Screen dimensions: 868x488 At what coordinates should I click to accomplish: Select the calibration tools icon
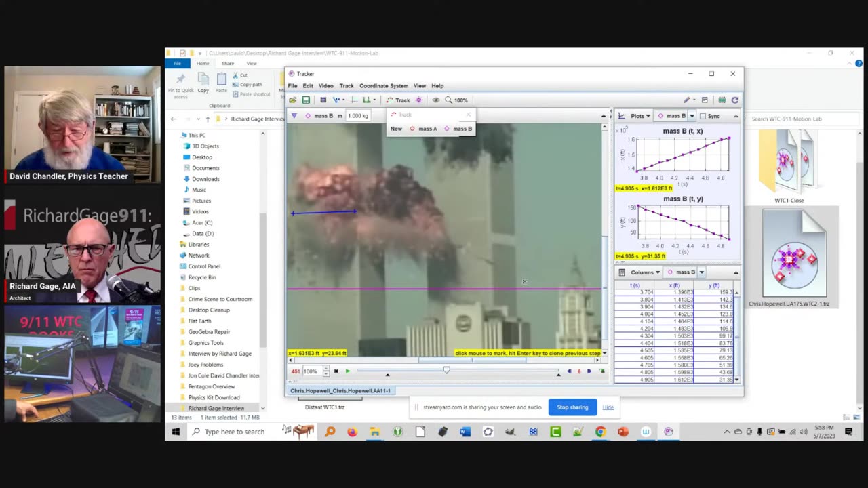[337, 100]
